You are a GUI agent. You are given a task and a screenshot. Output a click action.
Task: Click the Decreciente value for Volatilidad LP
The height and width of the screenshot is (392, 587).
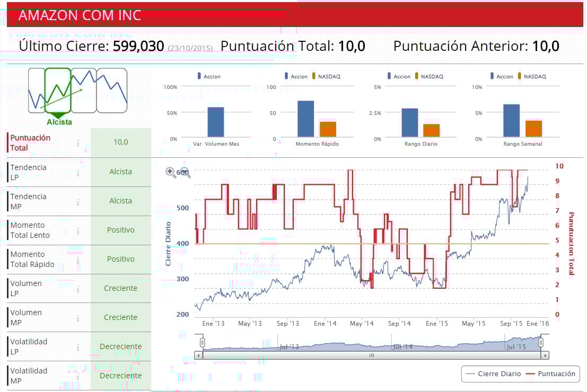(x=120, y=347)
